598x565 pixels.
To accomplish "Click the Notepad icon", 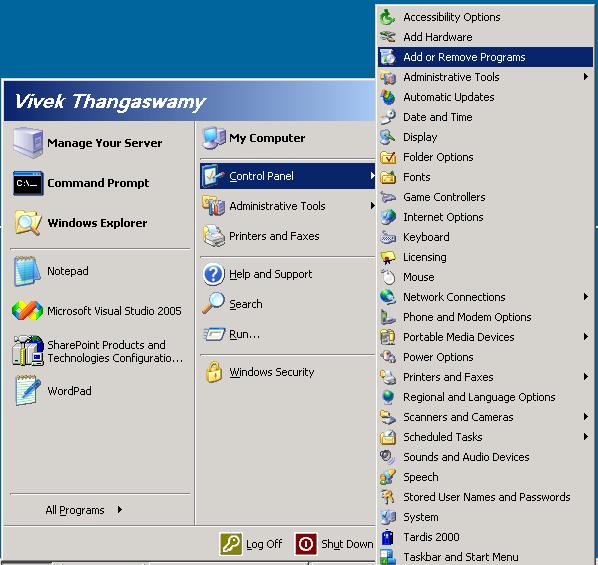I will (x=27, y=271).
